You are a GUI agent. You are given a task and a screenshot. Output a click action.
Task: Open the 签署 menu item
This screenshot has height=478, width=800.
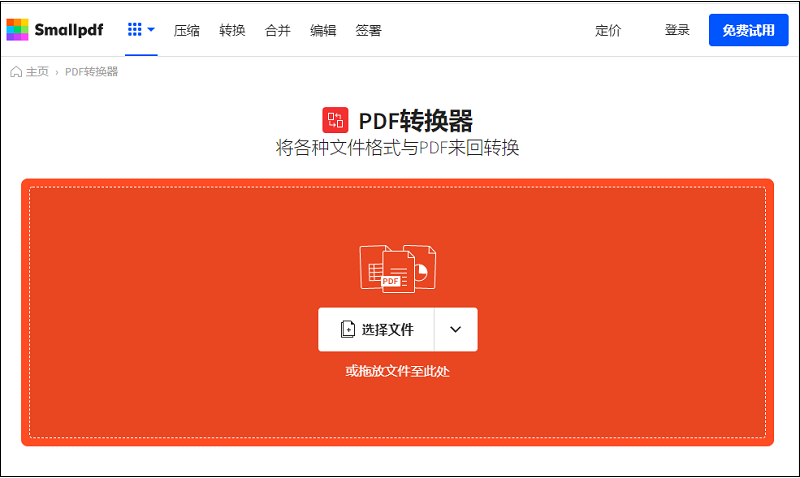(368, 31)
